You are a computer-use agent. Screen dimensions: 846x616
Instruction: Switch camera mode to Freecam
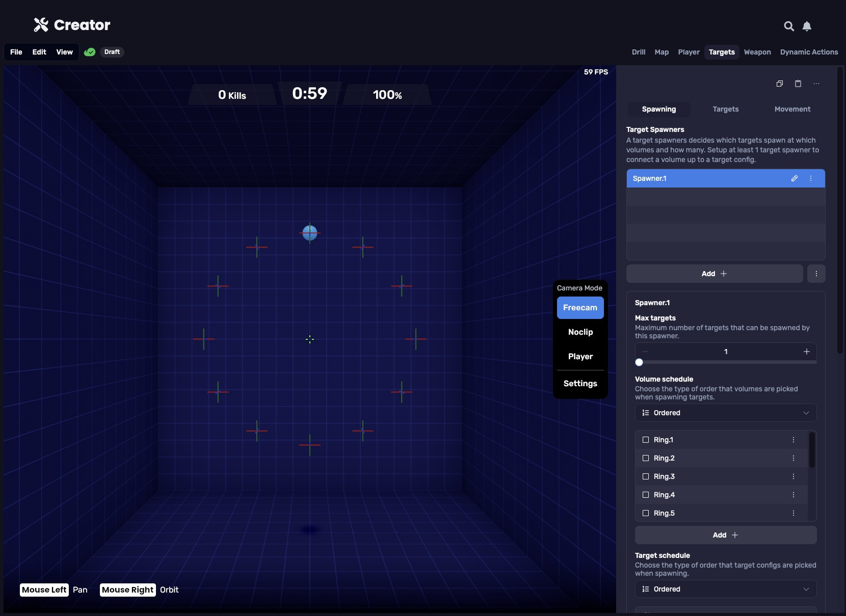tap(580, 308)
